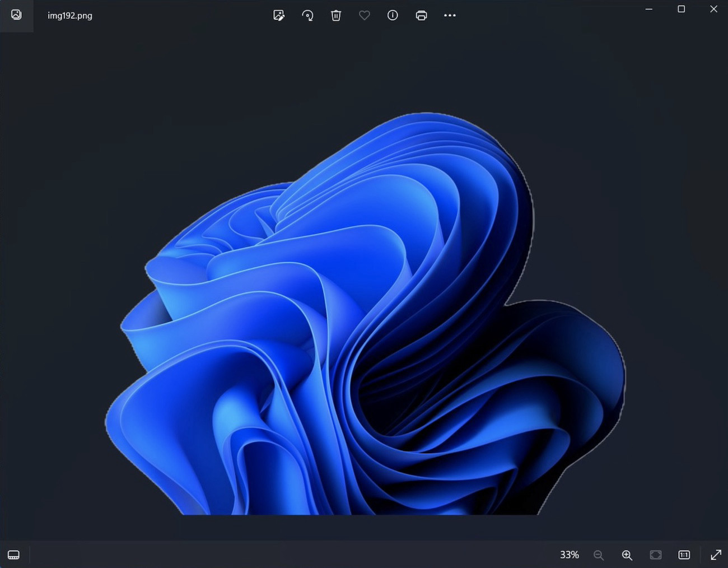Screen dimensions: 728x568
Task: Open the Photos app gallery icon
Action: (16, 15)
